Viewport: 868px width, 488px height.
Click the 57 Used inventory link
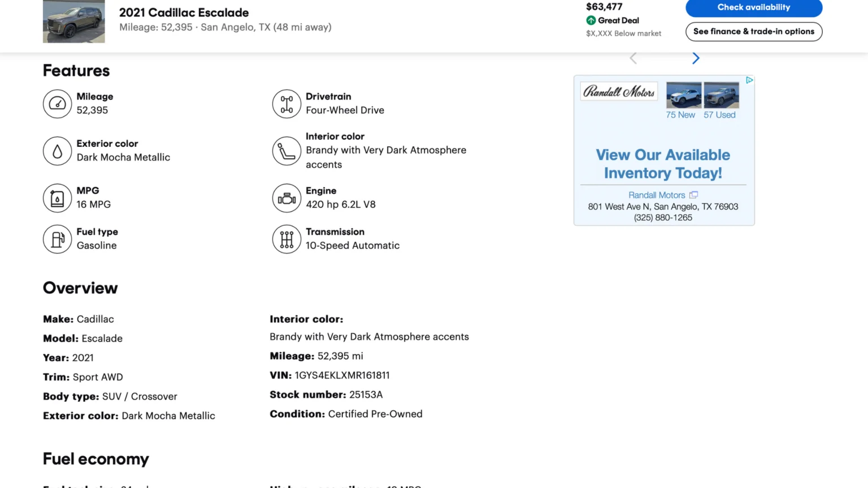pyautogui.click(x=719, y=115)
